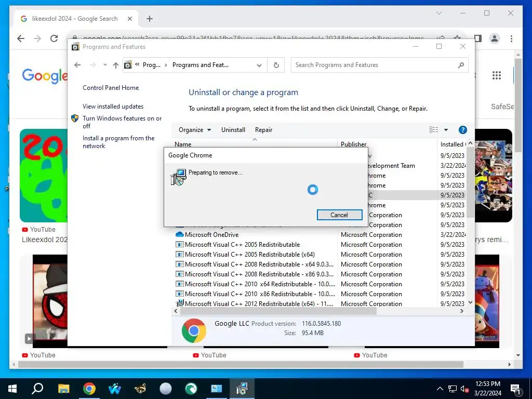Open the view options dropdown arrow
The width and height of the screenshot is (532, 399).
point(446,129)
